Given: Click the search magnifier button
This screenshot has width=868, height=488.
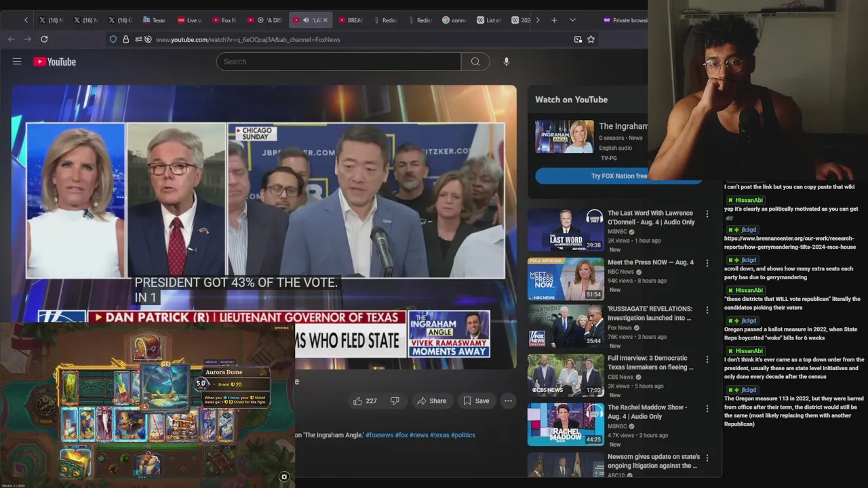Looking at the screenshot, I should (x=475, y=62).
